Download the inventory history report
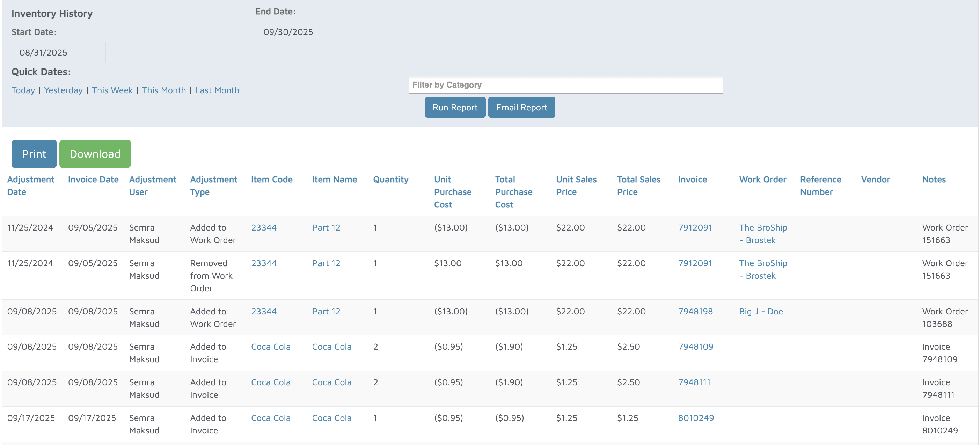This screenshot has width=980, height=445. [95, 154]
